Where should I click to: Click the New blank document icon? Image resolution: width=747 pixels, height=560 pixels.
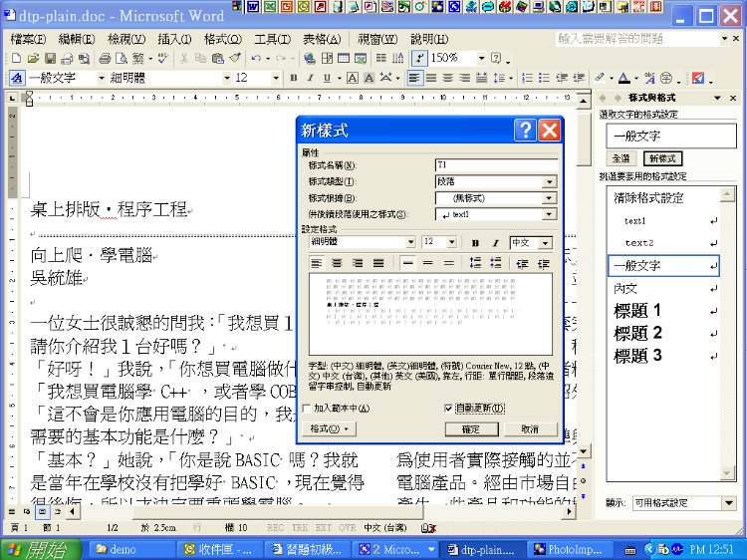click(x=16, y=58)
